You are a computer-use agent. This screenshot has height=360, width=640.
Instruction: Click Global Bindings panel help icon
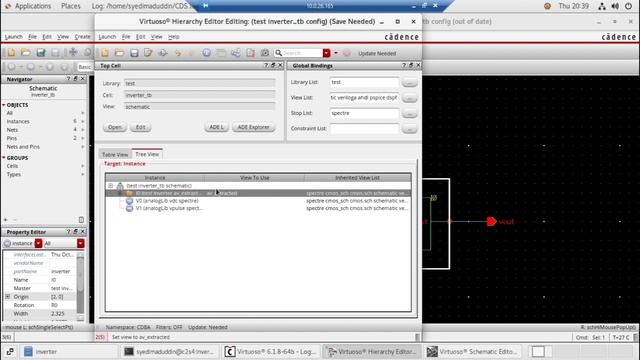pos(404,65)
